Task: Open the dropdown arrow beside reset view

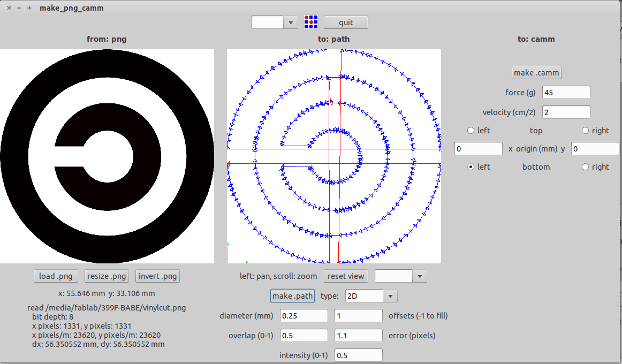Action: point(420,276)
